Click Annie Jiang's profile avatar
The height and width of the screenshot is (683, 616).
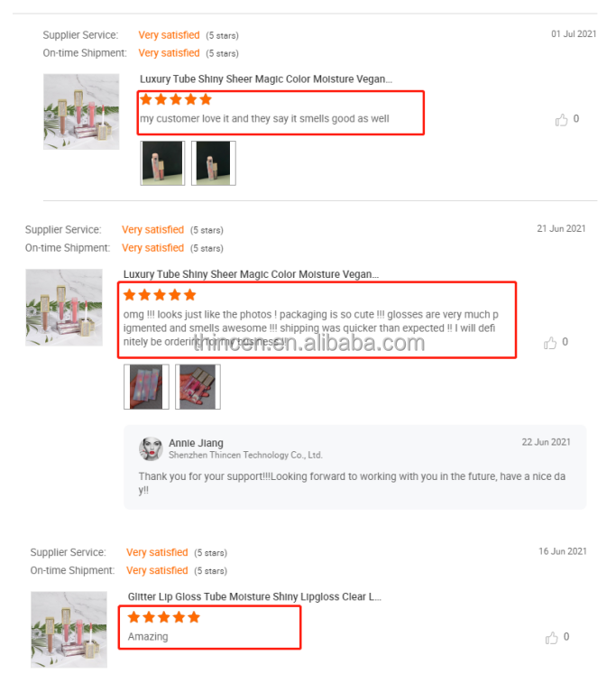pos(151,448)
